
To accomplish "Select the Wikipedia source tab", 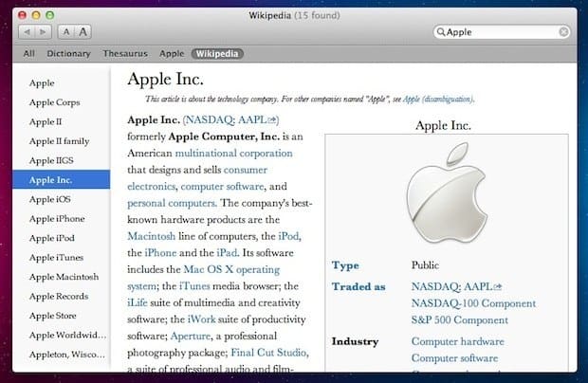I will pos(217,54).
